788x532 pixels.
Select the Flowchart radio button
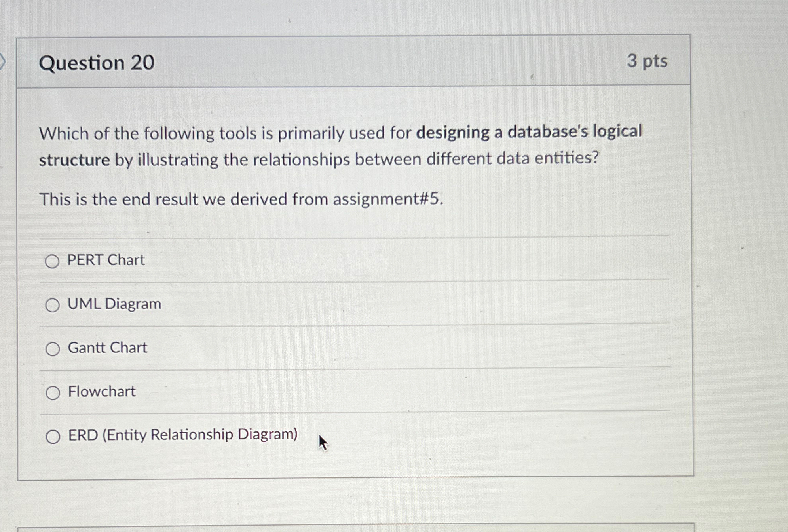click(x=52, y=393)
